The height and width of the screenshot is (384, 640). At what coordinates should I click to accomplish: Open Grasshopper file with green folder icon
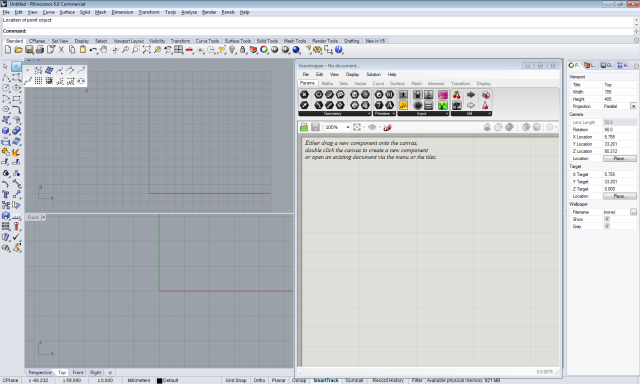(x=304, y=127)
